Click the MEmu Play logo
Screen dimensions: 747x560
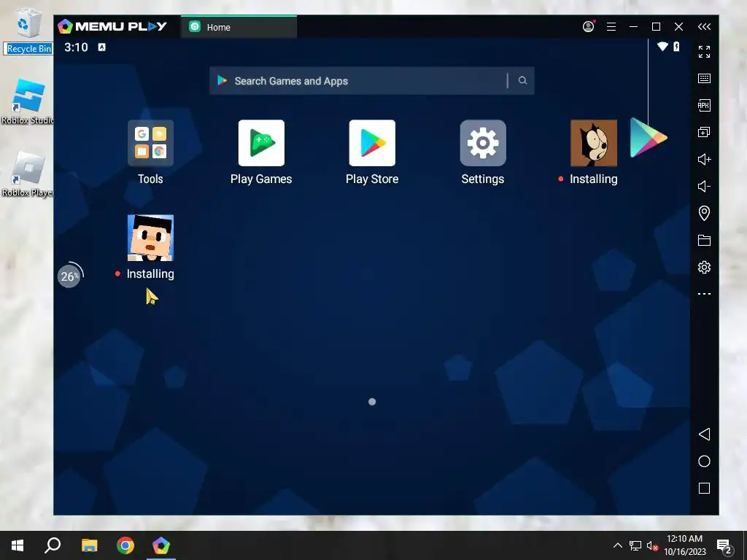point(112,26)
